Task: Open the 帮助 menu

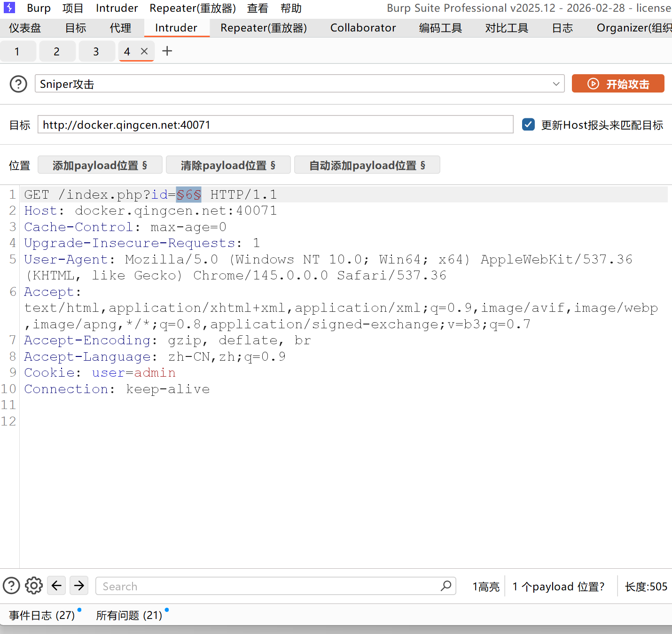Action: (x=291, y=8)
